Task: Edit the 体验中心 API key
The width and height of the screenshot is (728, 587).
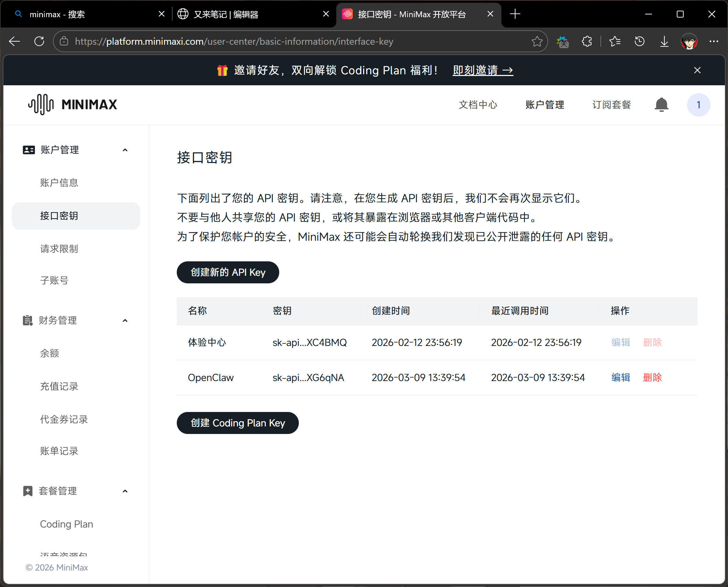Action: [621, 343]
